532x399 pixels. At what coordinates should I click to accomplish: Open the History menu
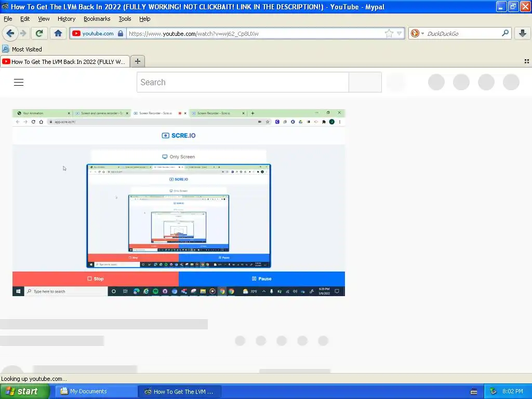click(x=66, y=19)
